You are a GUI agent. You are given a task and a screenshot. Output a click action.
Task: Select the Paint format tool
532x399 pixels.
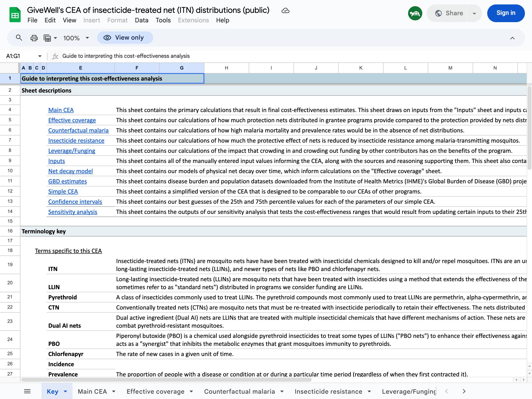coord(47,37)
